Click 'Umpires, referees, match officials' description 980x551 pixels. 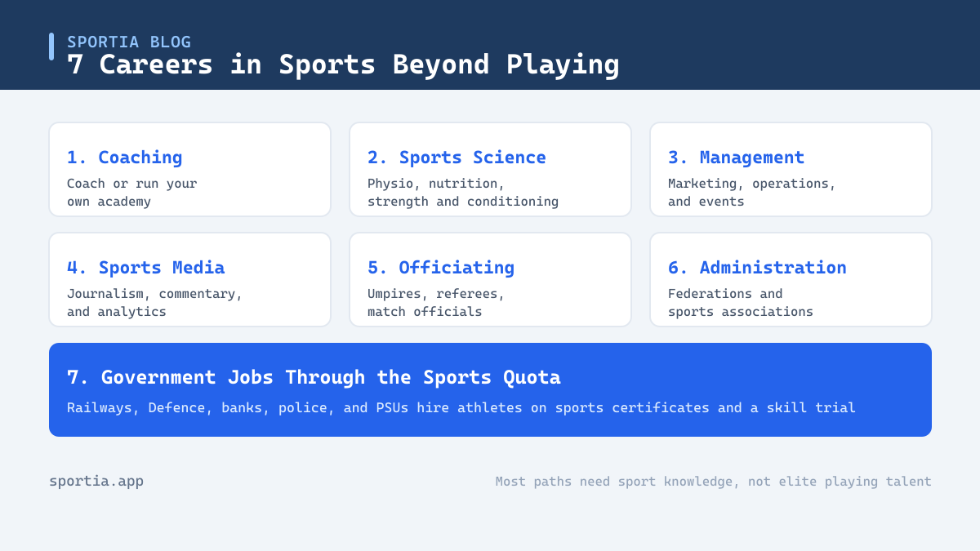click(436, 302)
